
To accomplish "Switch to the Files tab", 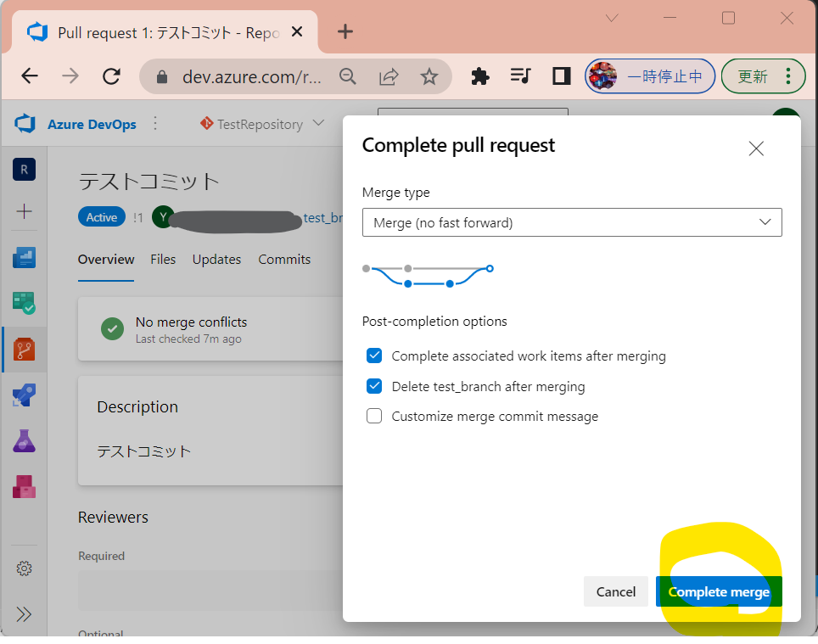I will [x=163, y=259].
